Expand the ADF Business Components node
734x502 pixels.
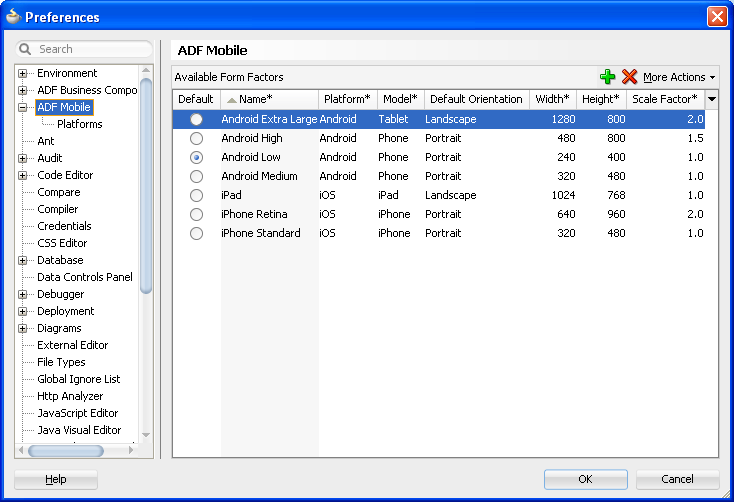22,90
